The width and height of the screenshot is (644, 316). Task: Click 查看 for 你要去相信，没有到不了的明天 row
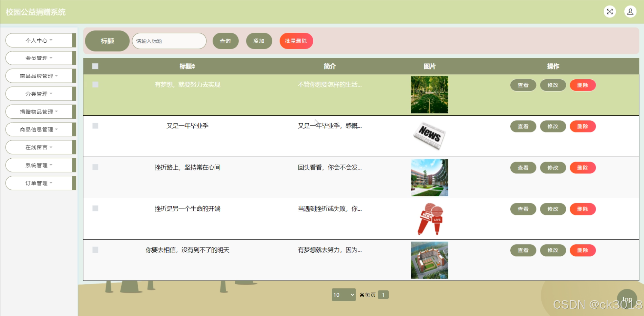point(523,250)
